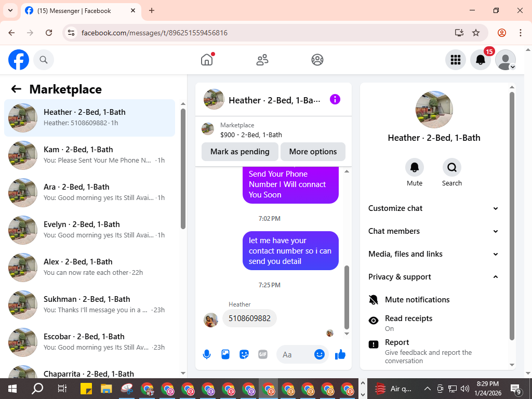Open the $900 - 2-Bed, 1-Bath listing link
Viewport: 532px width, 399px height.
click(251, 135)
